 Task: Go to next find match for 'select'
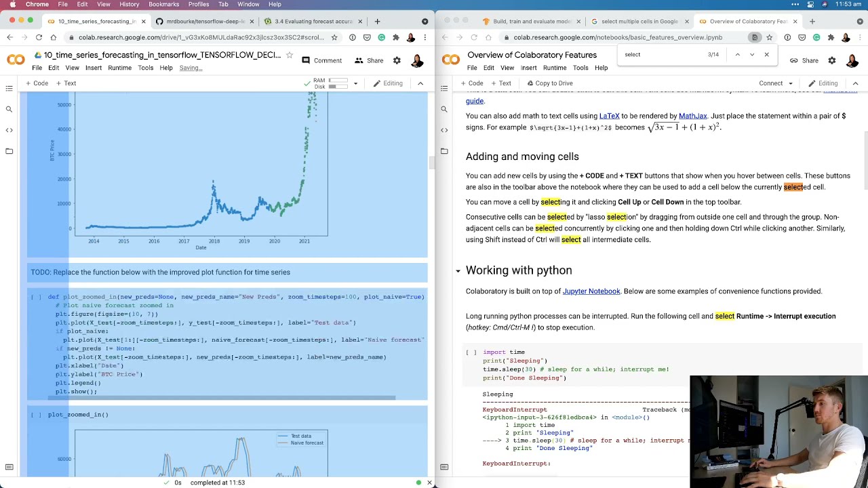pos(752,54)
